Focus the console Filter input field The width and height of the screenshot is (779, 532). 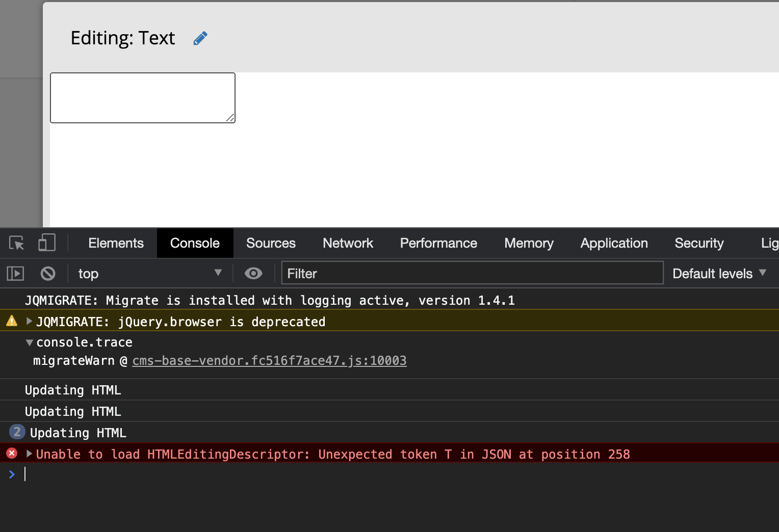pos(472,274)
